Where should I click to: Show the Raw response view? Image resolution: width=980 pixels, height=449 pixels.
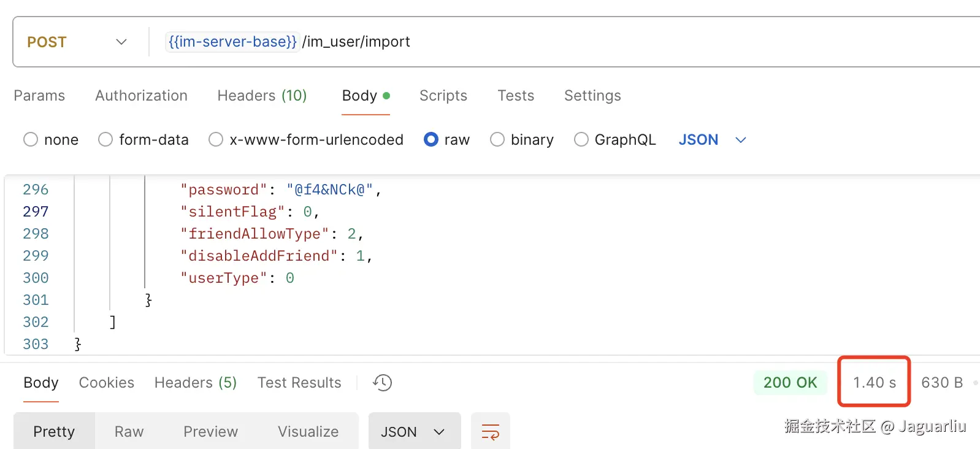tap(129, 432)
